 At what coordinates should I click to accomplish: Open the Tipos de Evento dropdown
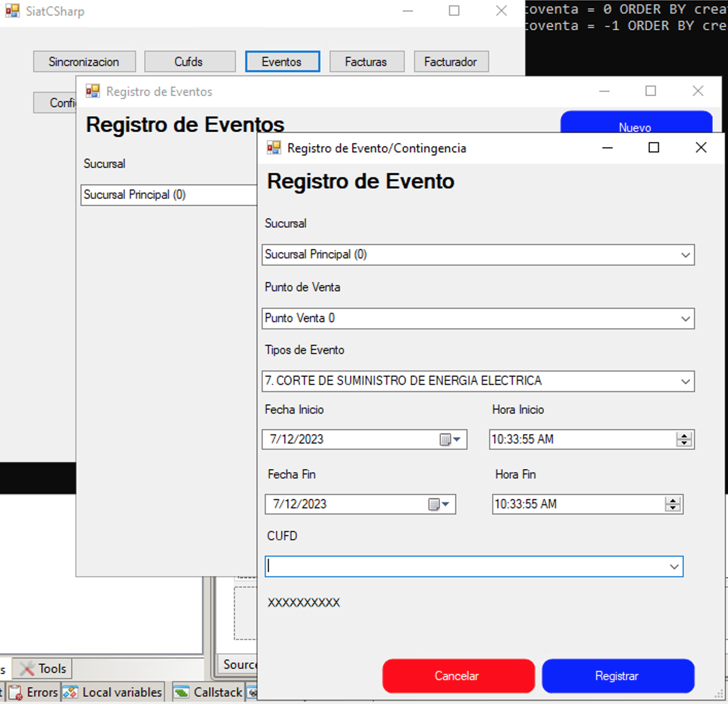click(685, 382)
